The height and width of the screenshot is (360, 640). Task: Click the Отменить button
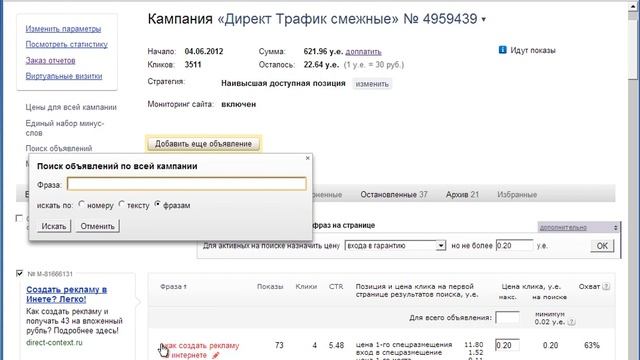click(x=98, y=226)
